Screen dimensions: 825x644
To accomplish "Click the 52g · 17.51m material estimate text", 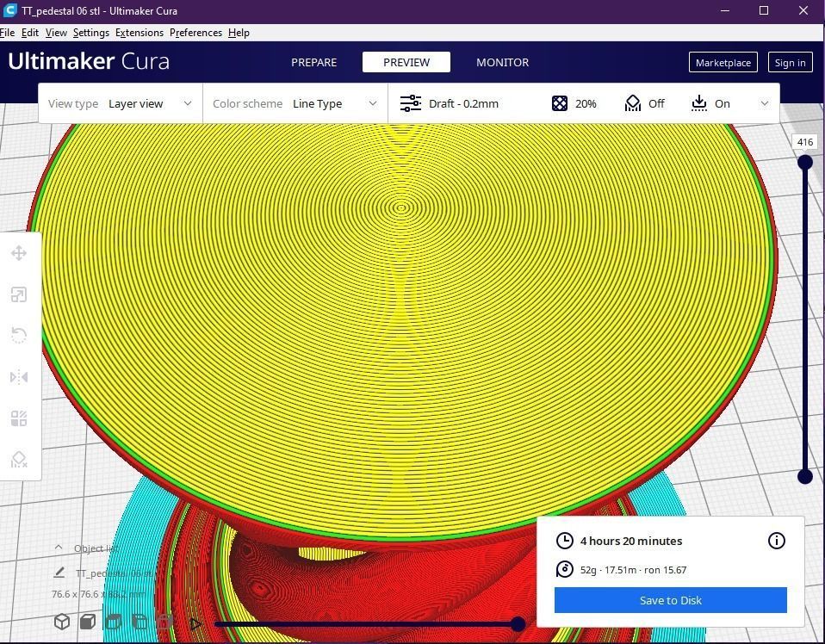I will coord(633,570).
